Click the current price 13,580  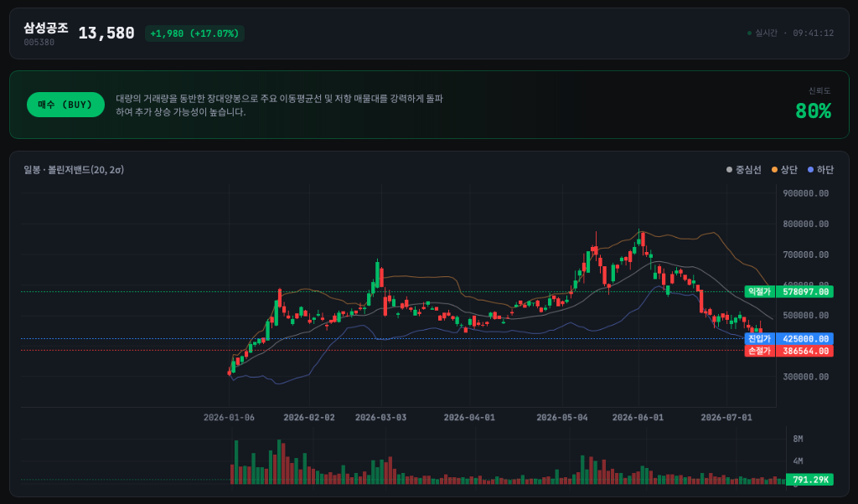(x=106, y=33)
